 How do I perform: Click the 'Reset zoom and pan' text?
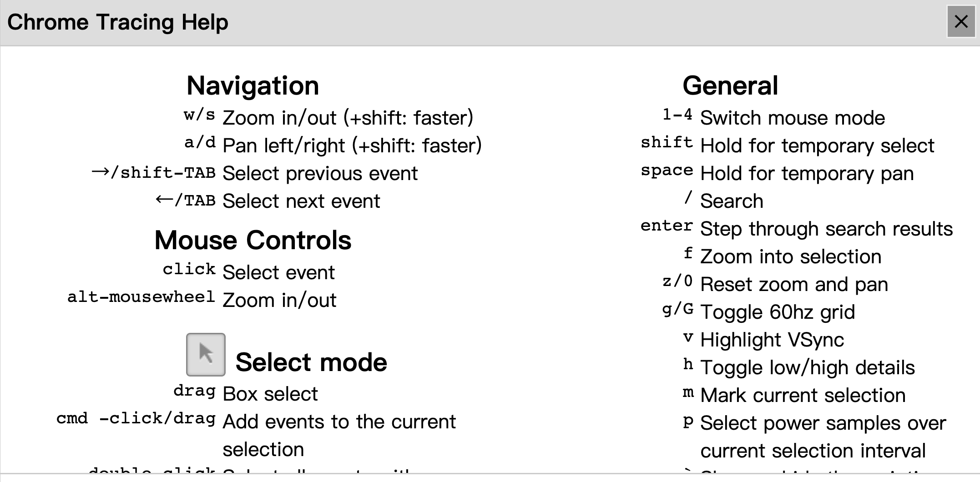click(794, 285)
